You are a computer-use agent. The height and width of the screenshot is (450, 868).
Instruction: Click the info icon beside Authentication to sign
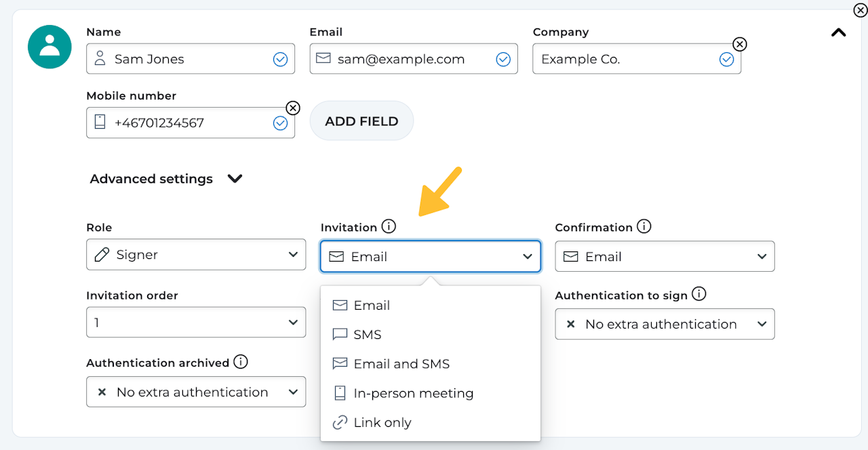[x=699, y=294]
